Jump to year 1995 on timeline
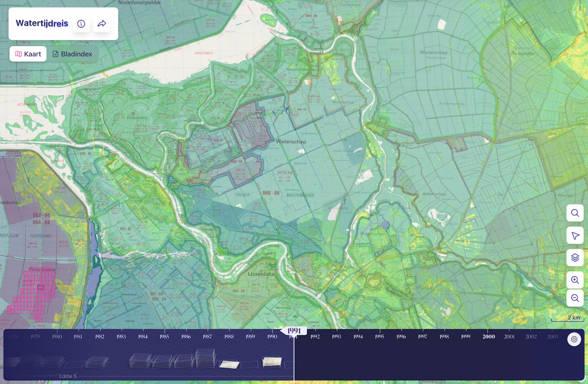 [379, 337]
